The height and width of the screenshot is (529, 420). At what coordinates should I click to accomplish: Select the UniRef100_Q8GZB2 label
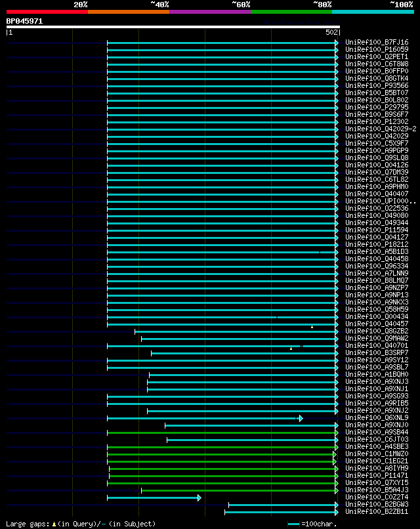377,331
